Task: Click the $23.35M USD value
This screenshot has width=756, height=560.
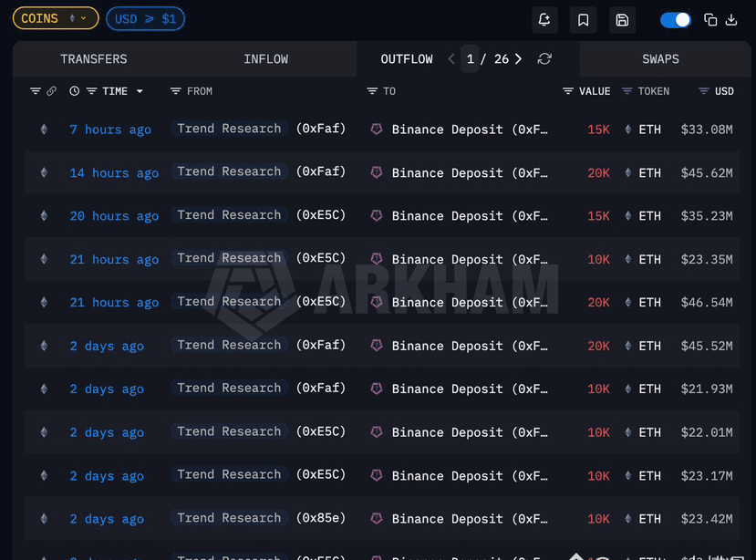Action: coord(707,259)
